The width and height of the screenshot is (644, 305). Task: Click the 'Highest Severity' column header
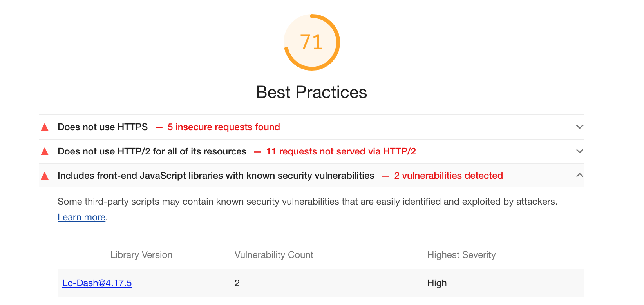[461, 255]
